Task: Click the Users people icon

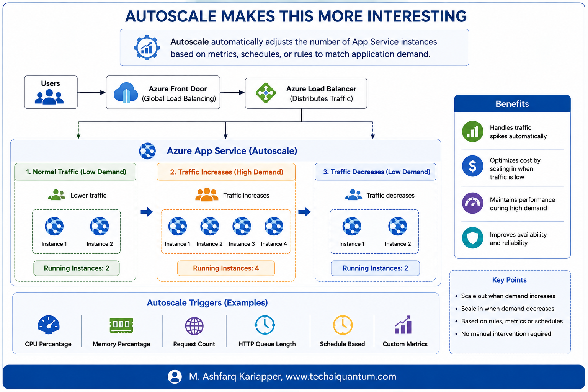Action: click(x=49, y=97)
